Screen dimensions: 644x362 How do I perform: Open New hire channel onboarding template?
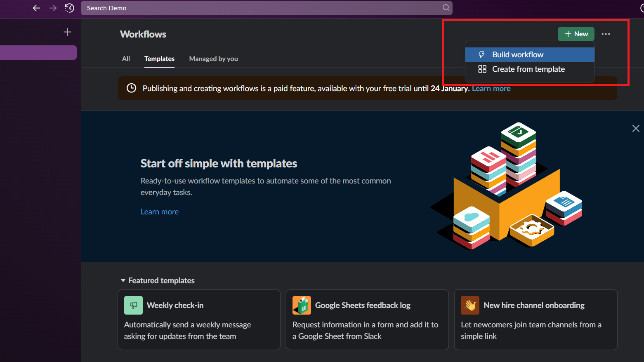pos(535,320)
